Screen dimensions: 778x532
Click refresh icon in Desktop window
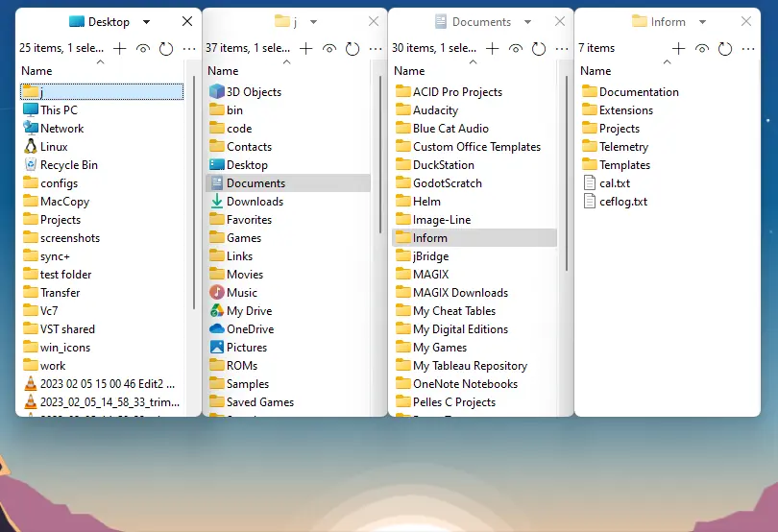click(x=166, y=49)
